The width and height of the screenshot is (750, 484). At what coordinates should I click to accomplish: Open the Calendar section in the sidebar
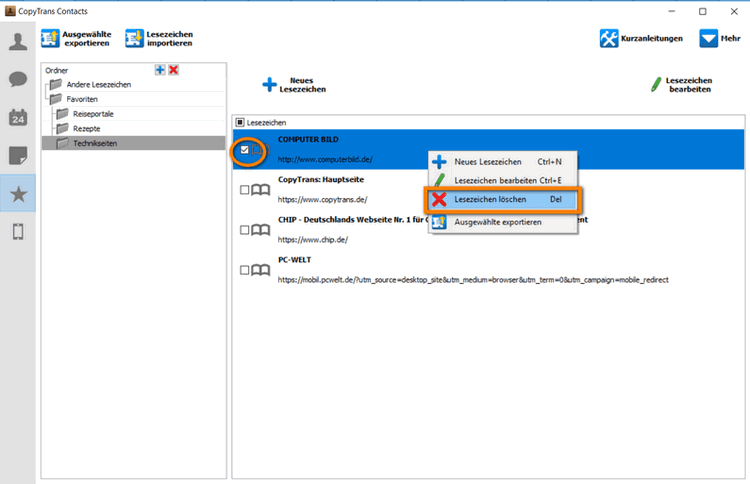click(18, 118)
